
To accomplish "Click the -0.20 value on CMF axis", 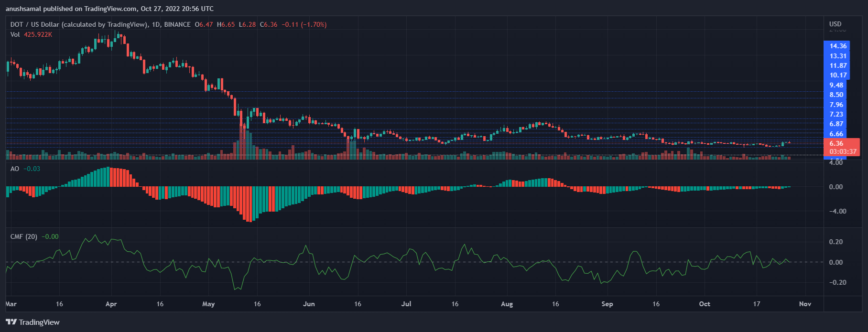I will point(835,282).
